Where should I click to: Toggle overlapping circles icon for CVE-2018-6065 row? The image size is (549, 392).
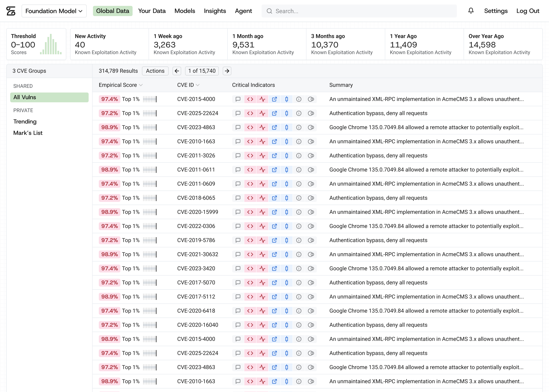click(x=311, y=198)
